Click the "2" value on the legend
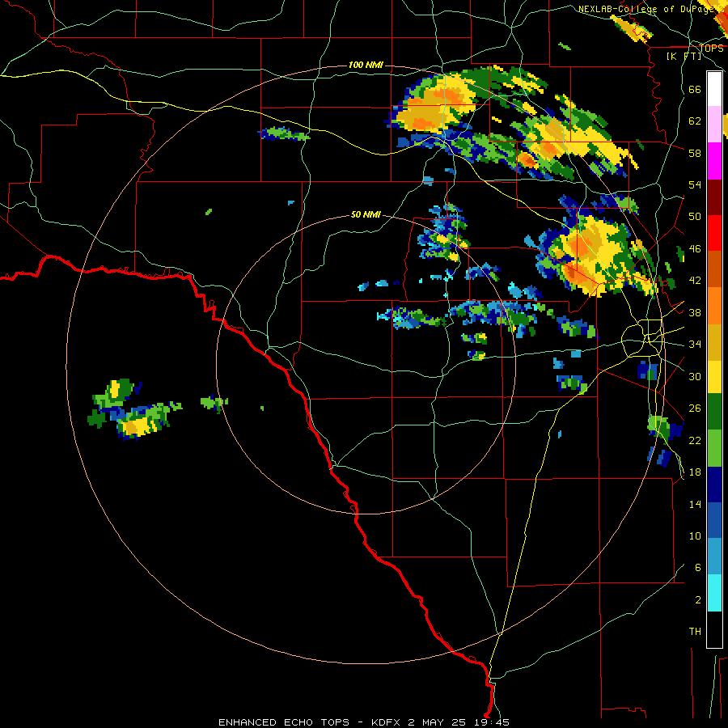 [698, 600]
